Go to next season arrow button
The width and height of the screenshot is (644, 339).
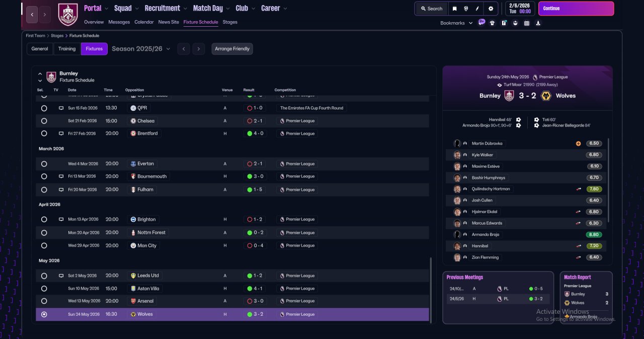[x=199, y=49]
